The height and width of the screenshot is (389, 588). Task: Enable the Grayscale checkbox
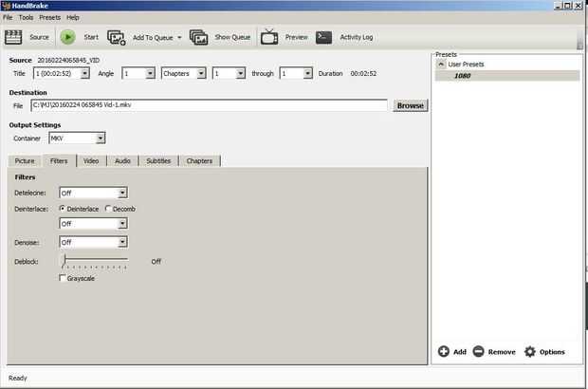[63, 278]
